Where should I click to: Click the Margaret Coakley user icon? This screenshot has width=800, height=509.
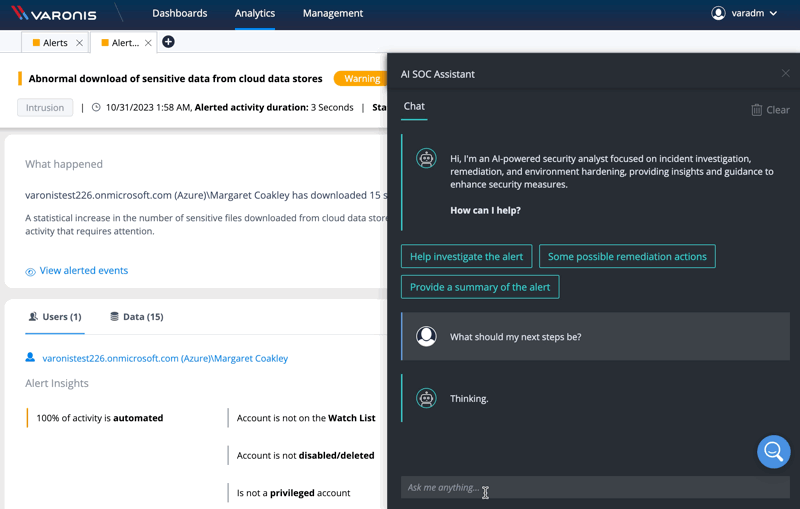pyautogui.click(x=30, y=358)
